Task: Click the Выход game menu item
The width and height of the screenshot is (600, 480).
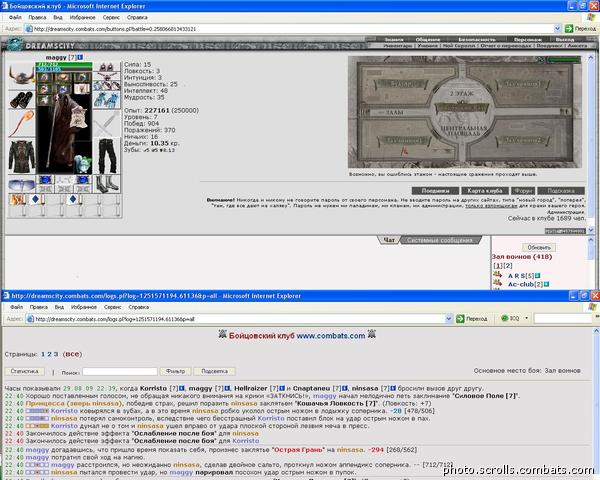Action: (565, 39)
